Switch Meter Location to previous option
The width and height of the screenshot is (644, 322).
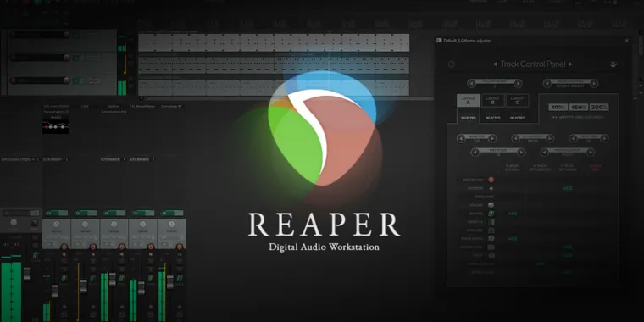tap(545, 153)
